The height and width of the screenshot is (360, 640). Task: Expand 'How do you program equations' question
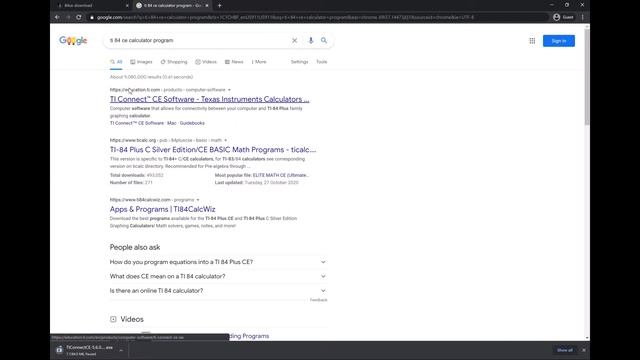coord(218,262)
